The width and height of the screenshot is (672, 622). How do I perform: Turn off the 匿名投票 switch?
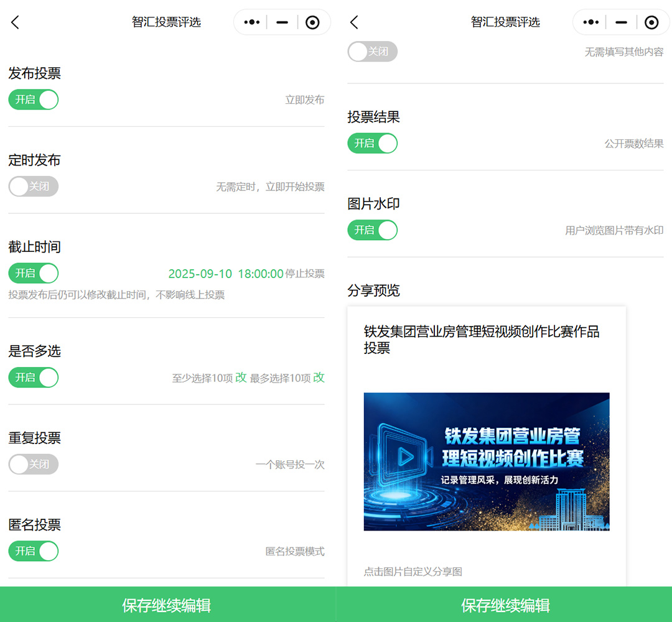[x=34, y=551]
